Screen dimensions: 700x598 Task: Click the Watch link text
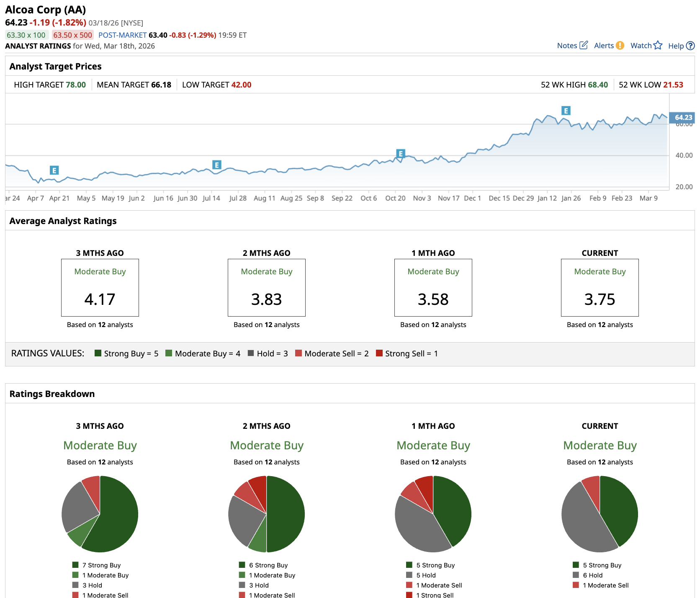(641, 46)
